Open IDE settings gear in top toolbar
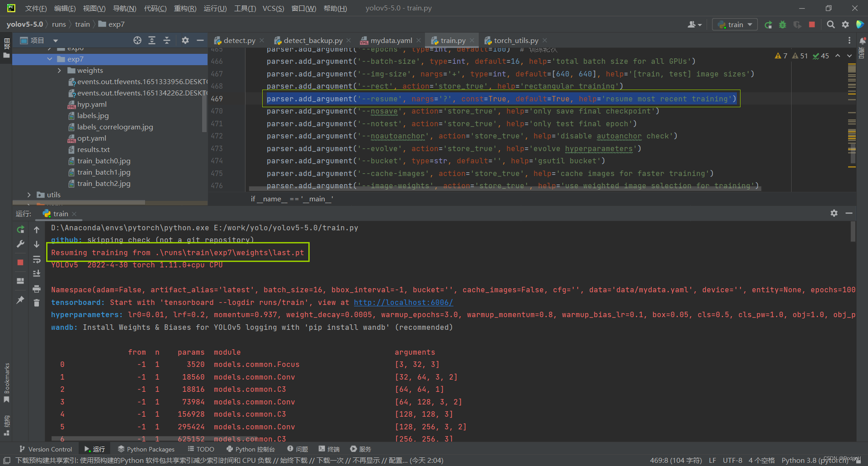This screenshot has width=868, height=466. [x=845, y=24]
